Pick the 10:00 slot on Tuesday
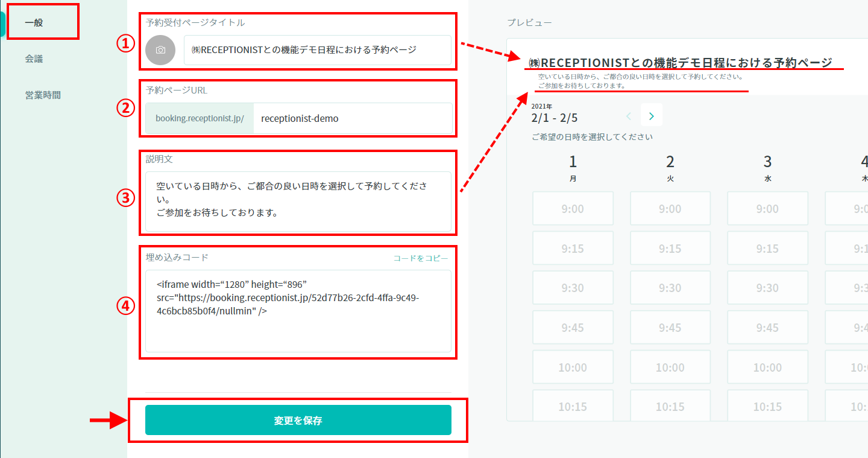The width and height of the screenshot is (868, 458). click(x=670, y=367)
